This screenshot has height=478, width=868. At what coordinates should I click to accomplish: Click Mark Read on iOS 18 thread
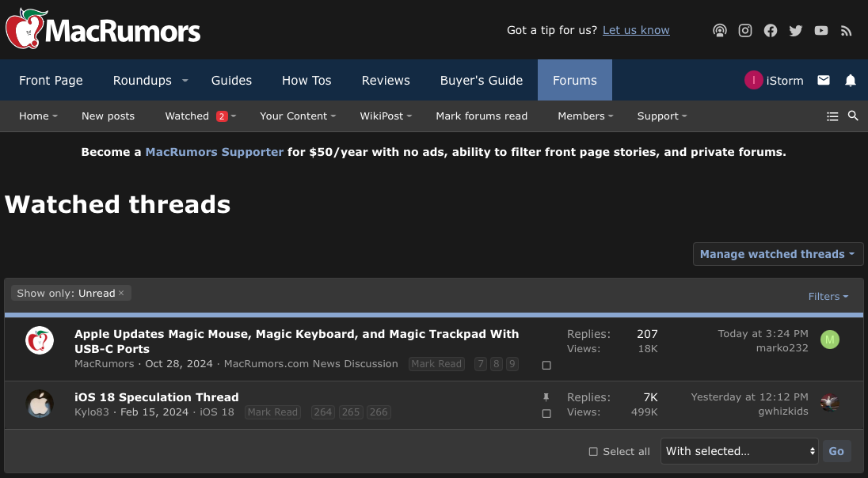click(x=272, y=412)
